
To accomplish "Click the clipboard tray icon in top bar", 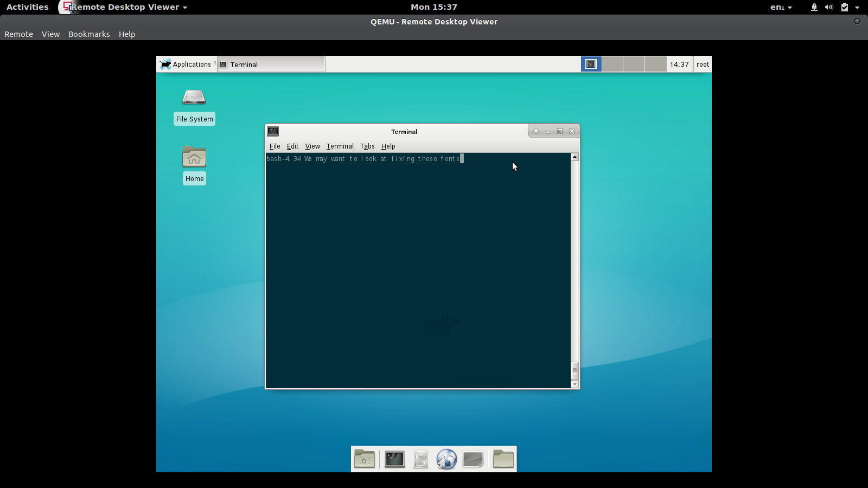I will tap(845, 7).
